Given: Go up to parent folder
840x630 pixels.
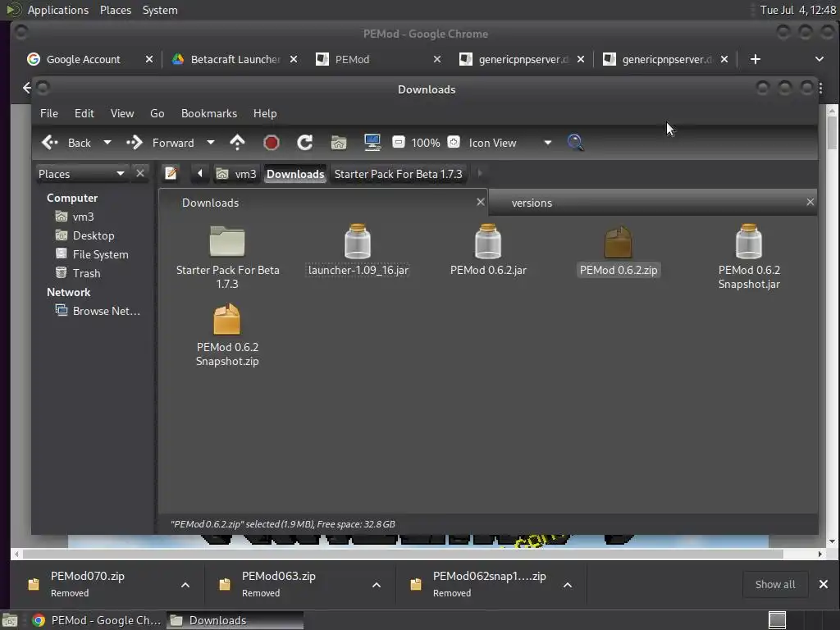Looking at the screenshot, I should [237, 143].
